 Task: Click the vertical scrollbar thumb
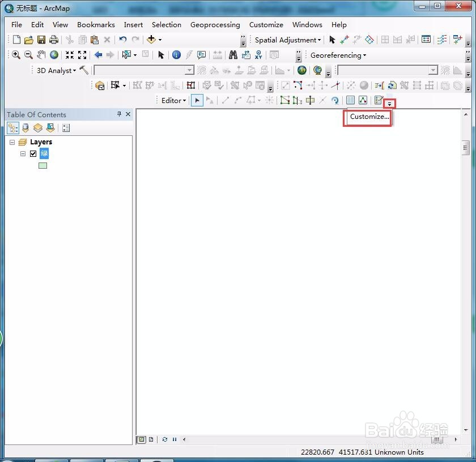click(466, 148)
